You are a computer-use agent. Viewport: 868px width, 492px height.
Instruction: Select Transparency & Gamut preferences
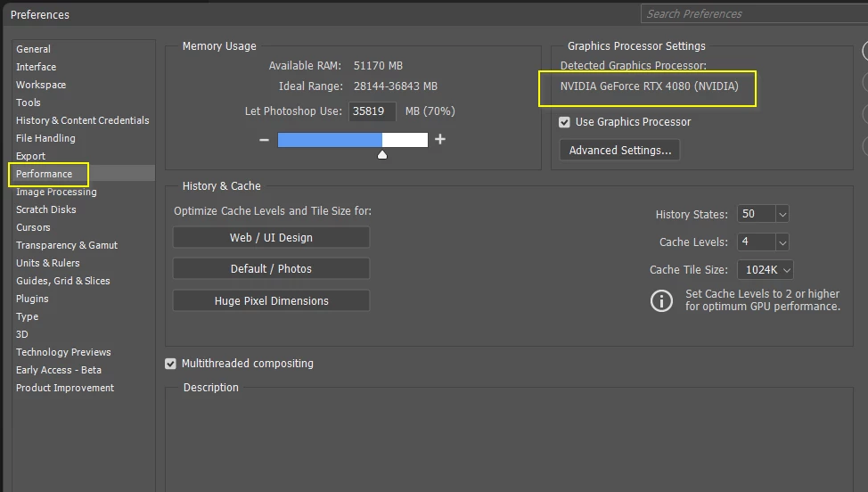(x=67, y=245)
